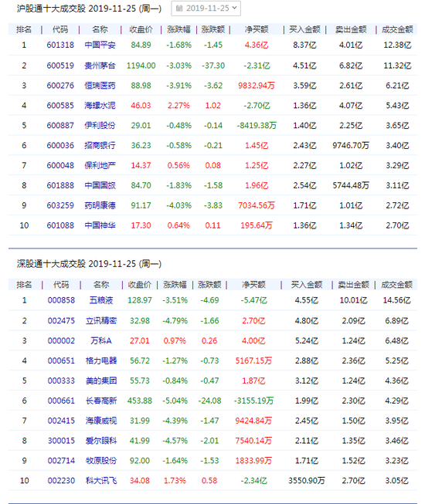Open the 2019-11-25 date dropdown
This screenshot has width=425, height=504.
(x=206, y=8)
